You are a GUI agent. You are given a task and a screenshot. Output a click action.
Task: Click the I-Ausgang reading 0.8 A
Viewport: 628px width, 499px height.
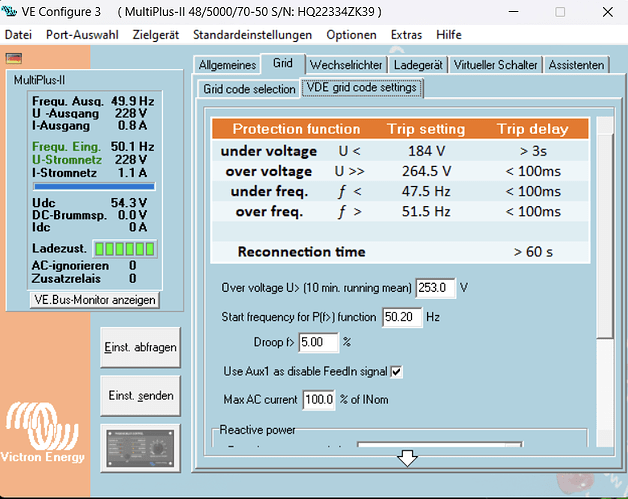coord(132,126)
